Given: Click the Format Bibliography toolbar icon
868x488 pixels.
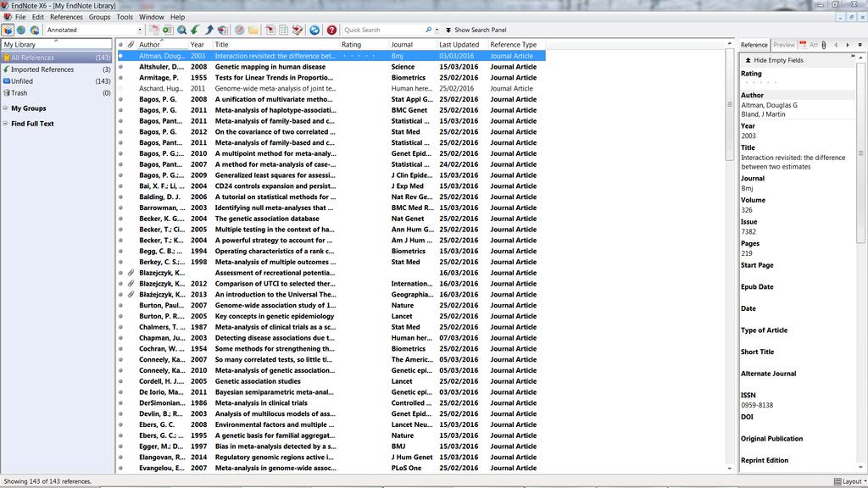Looking at the screenshot, I should tap(283, 30).
